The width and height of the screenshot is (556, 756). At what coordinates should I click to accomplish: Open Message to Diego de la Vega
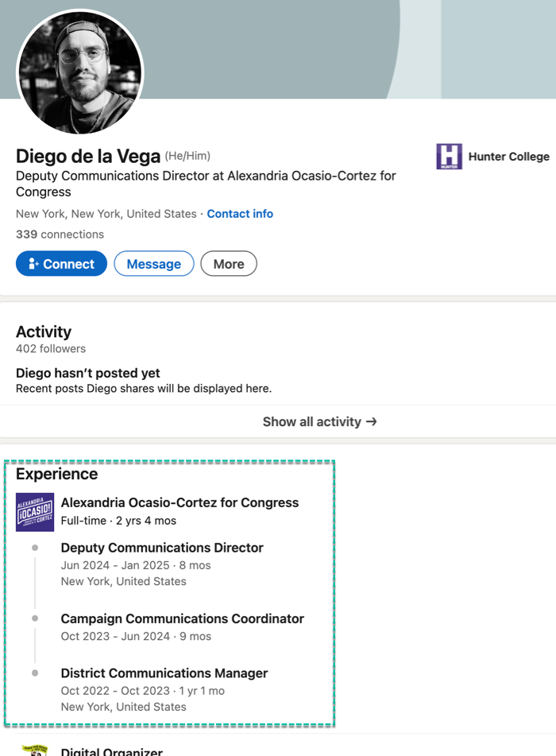point(154,264)
